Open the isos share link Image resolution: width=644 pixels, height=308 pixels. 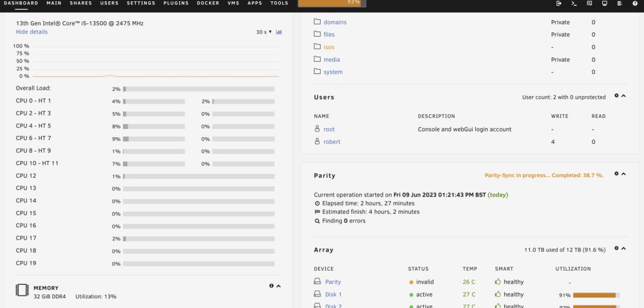329,47
